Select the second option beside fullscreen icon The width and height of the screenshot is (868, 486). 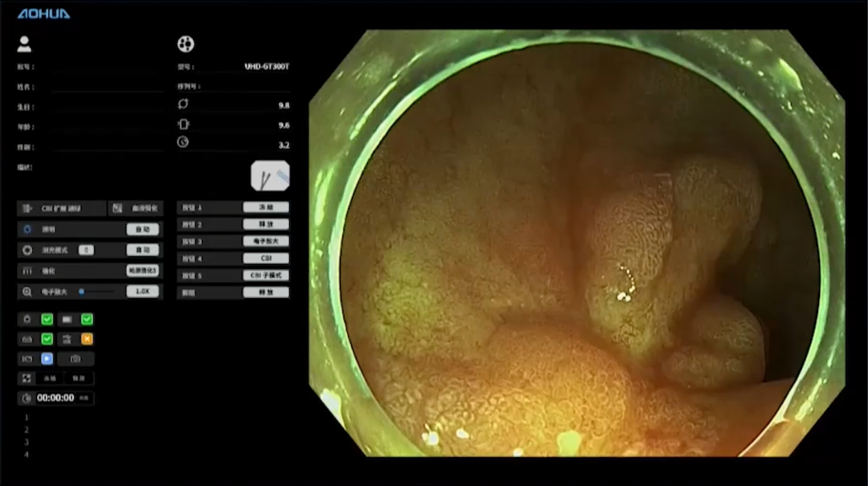point(79,378)
